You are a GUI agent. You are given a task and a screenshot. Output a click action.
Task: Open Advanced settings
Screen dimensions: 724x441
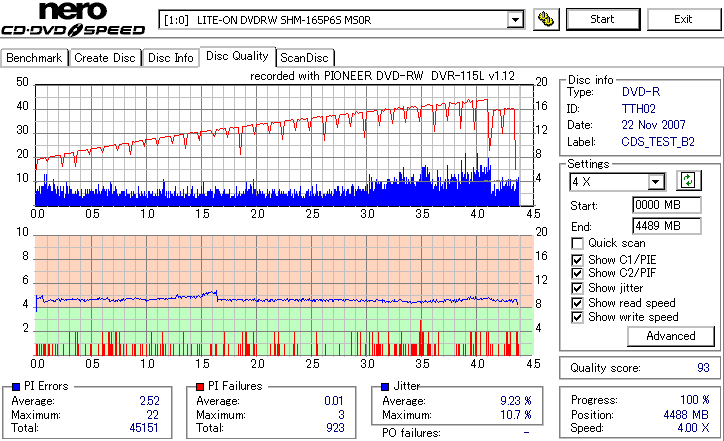point(670,336)
